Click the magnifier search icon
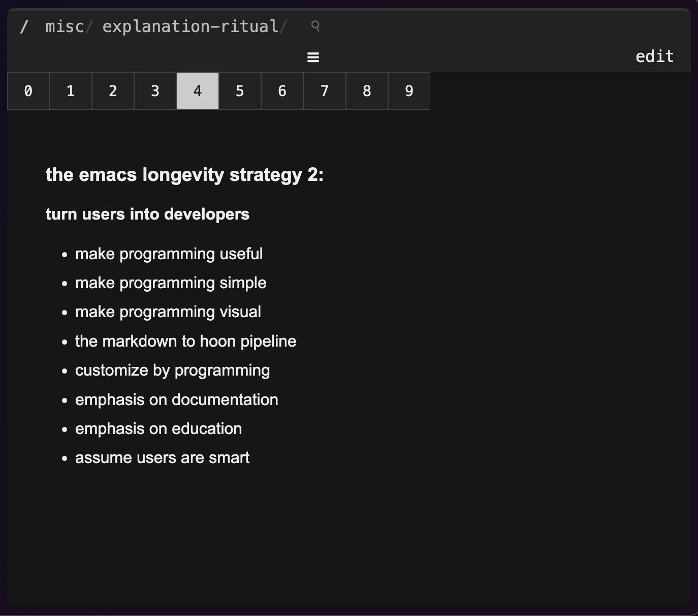Image resolution: width=698 pixels, height=616 pixels. (315, 26)
